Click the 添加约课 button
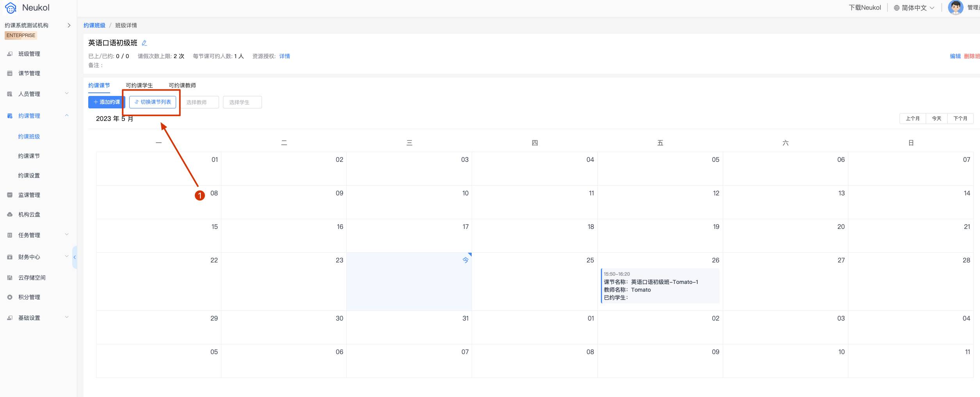The height and width of the screenshot is (397, 980). pyautogui.click(x=107, y=102)
